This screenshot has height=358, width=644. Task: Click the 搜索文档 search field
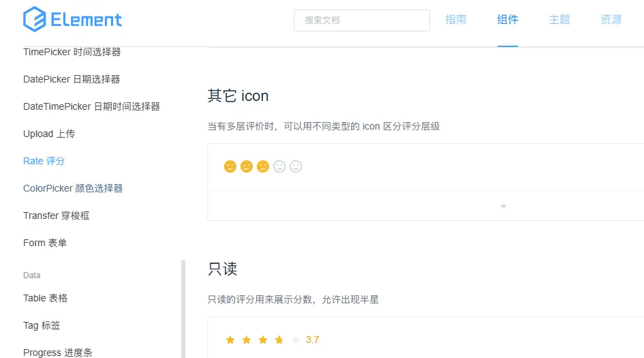pos(362,20)
